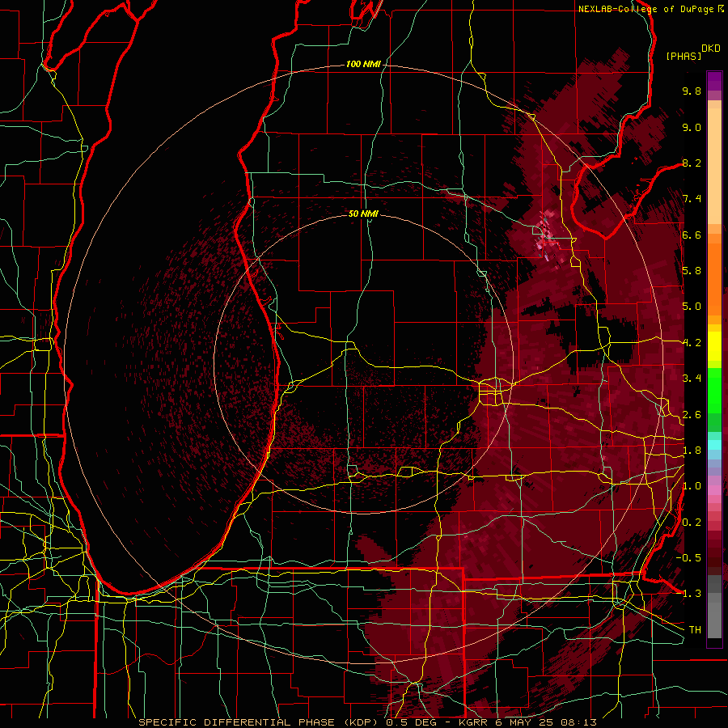Click the NEXLAB-College of DuPage label
Image resolution: width=728 pixels, height=728 pixels.
point(645,9)
